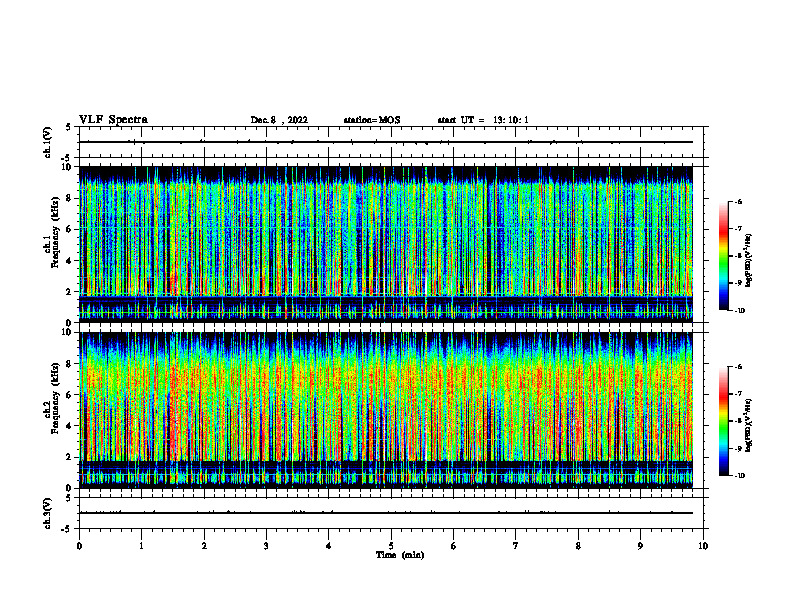The width and height of the screenshot is (792, 612).
Task: Click the time axis tick label 4
Action: 329,546
